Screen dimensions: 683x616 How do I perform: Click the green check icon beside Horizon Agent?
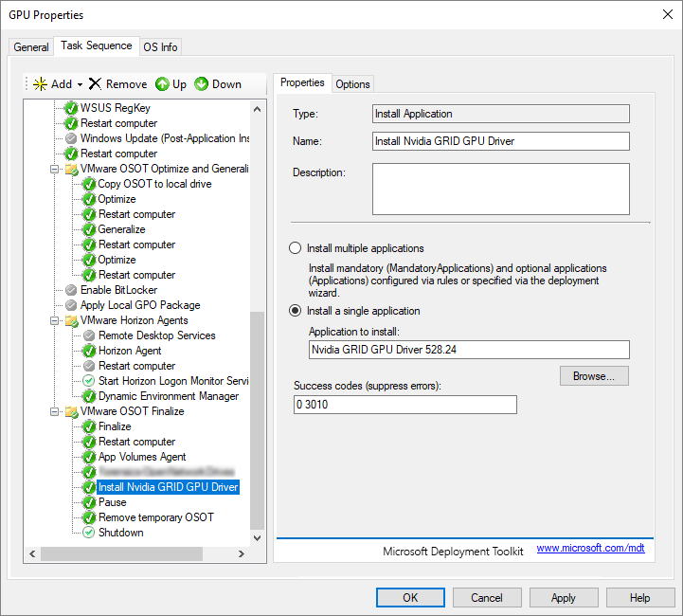point(89,351)
